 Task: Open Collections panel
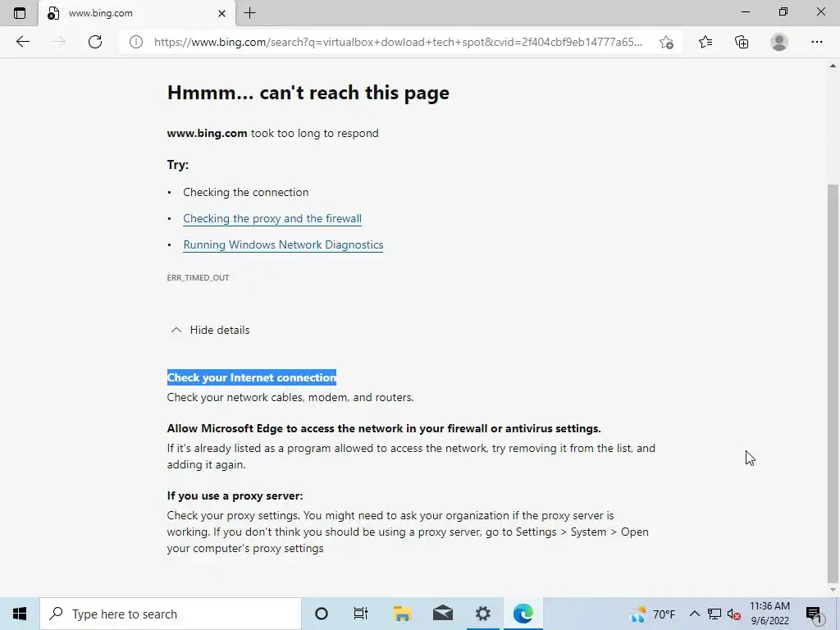[742, 42]
